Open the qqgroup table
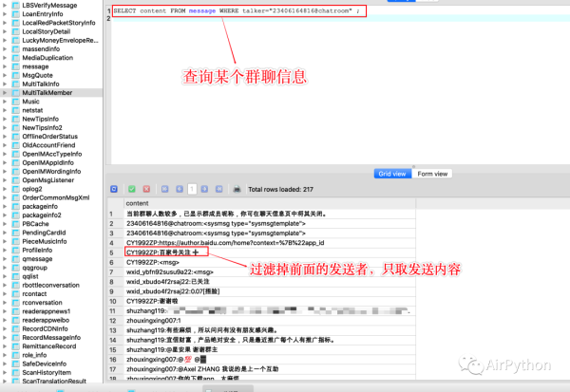 [35, 268]
